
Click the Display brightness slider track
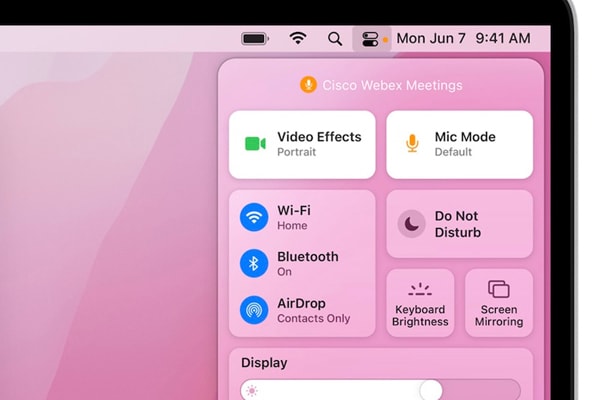381,390
